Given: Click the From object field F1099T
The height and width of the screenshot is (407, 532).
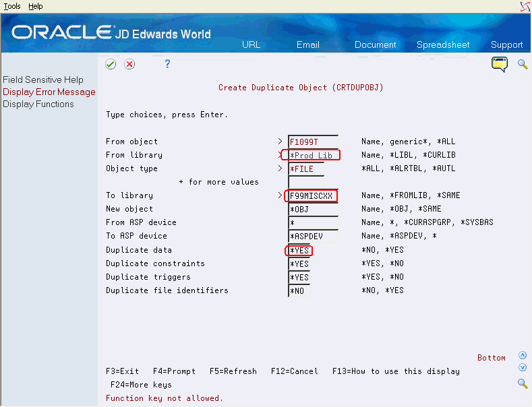Looking at the screenshot, I should [x=313, y=142].
